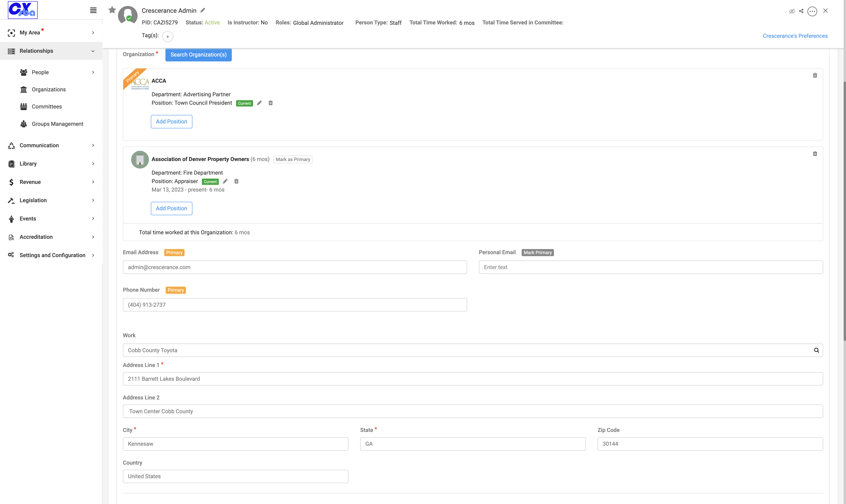
Task: Mark Association of Denver as Primary
Action: point(293,159)
